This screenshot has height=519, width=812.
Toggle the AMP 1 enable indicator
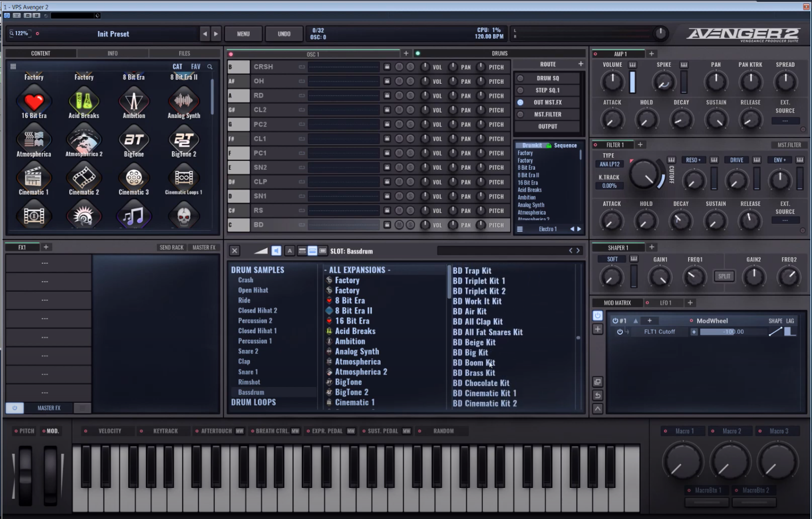[596, 54]
